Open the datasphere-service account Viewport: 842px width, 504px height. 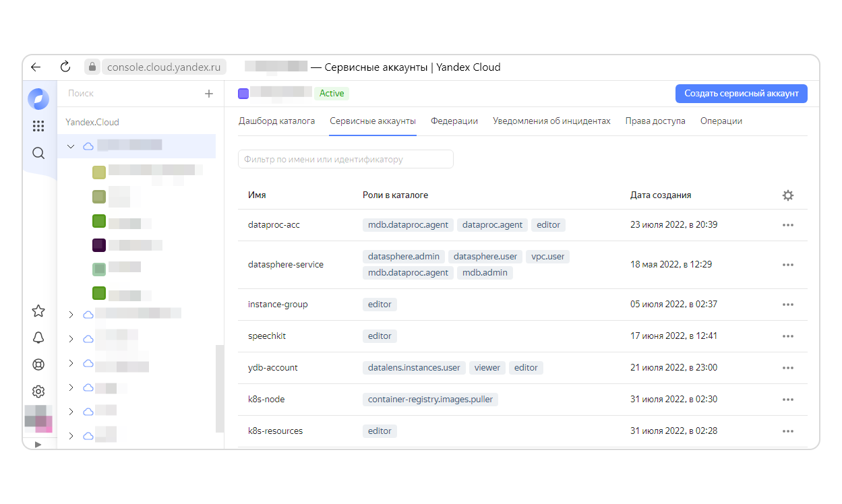click(286, 265)
